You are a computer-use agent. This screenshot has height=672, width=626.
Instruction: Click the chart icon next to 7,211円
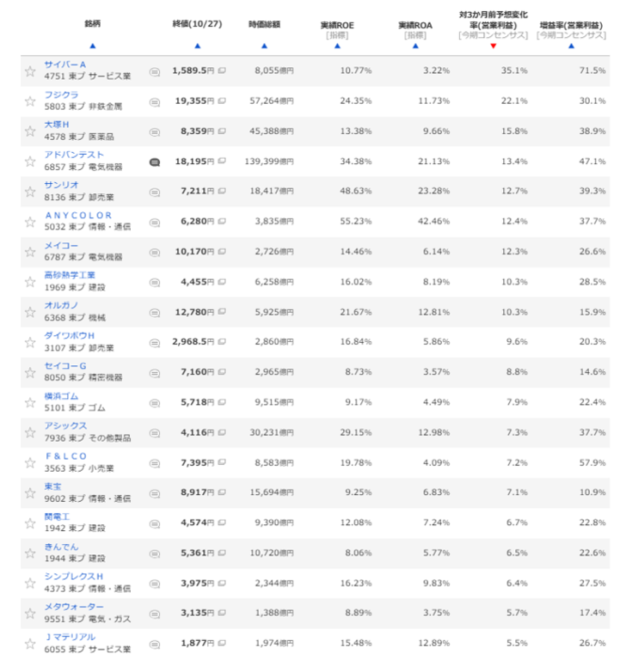(x=222, y=192)
